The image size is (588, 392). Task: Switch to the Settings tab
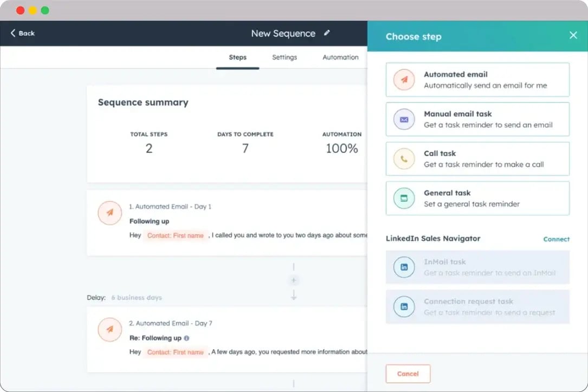point(284,57)
